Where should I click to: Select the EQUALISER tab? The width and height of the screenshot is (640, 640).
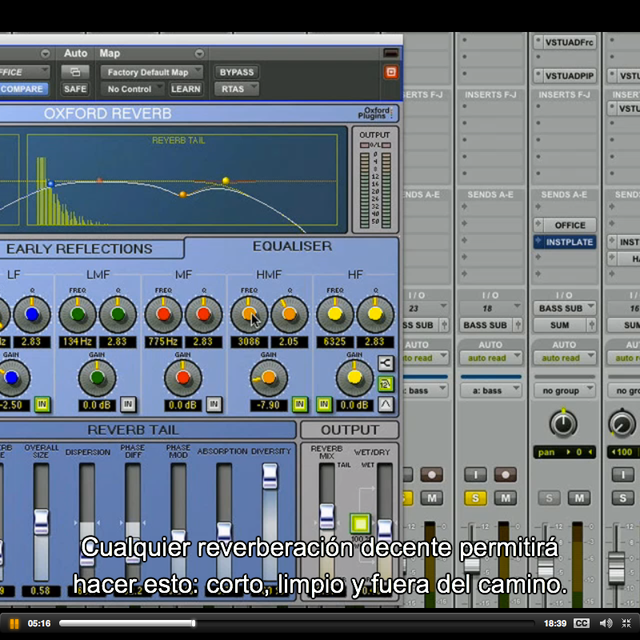292,246
